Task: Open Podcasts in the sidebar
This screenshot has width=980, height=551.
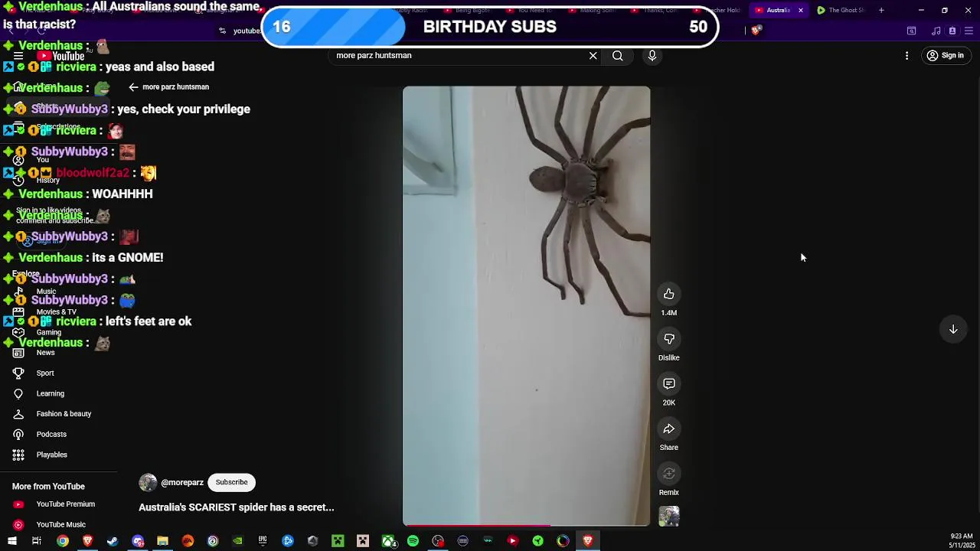Action: [51, 434]
